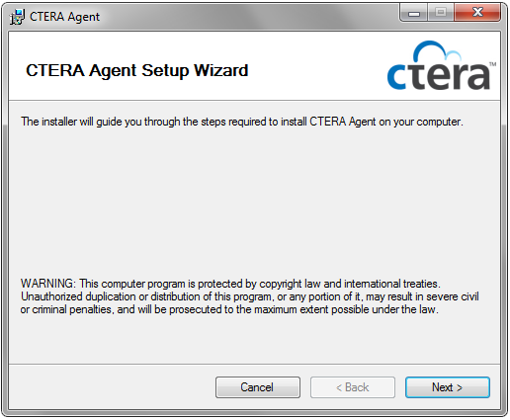The image size is (510, 420).
Task: Click the CTERA logo wordmark
Action: (x=439, y=75)
